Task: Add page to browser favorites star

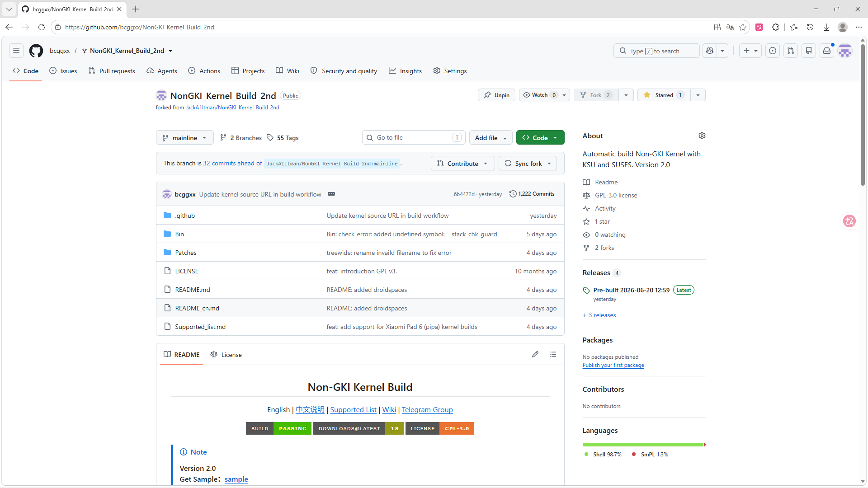Action: (743, 27)
